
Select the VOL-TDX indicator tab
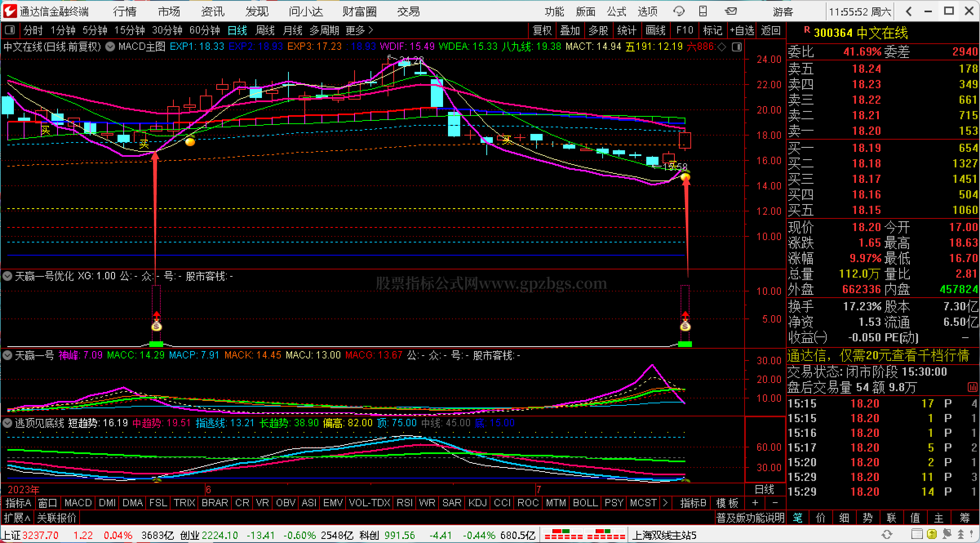point(370,503)
